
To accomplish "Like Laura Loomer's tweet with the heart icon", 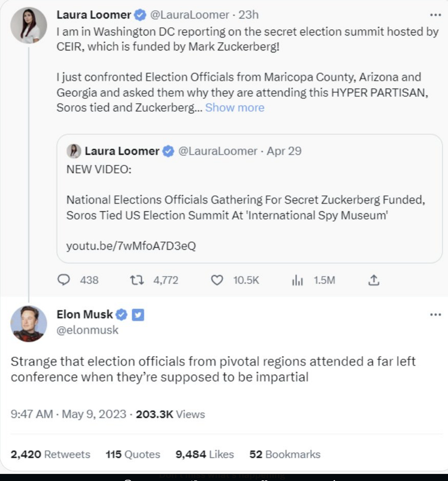I will point(217,280).
